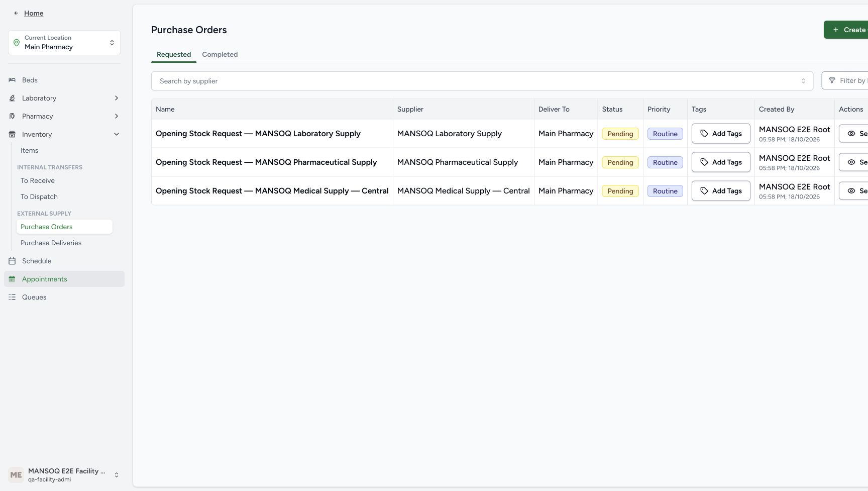The image size is (868, 491).
Task: Click Routine priority of Pharmaceutical Supply order
Action: (665, 162)
